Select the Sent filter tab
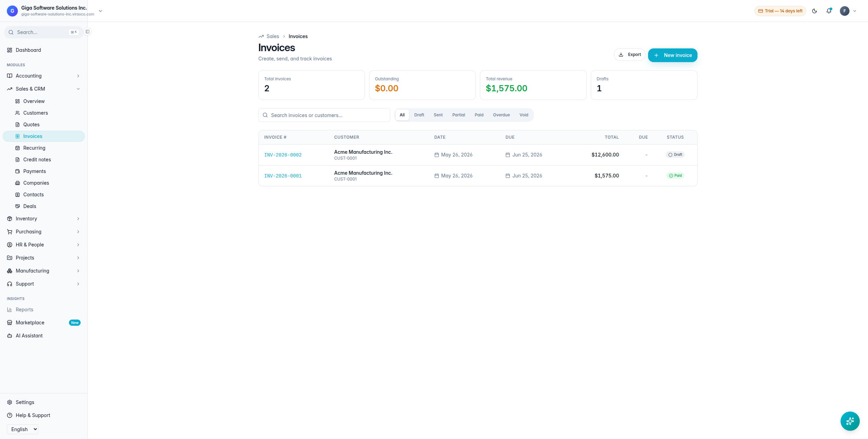 pos(438,115)
